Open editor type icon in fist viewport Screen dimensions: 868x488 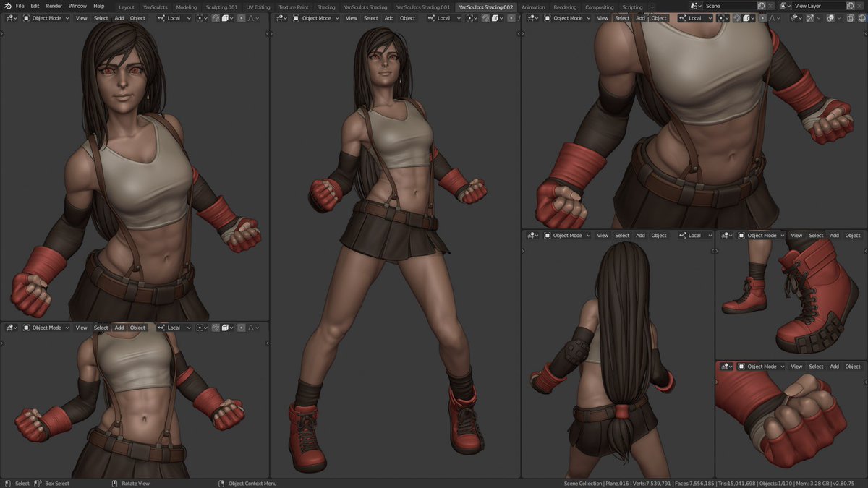pyautogui.click(x=727, y=367)
